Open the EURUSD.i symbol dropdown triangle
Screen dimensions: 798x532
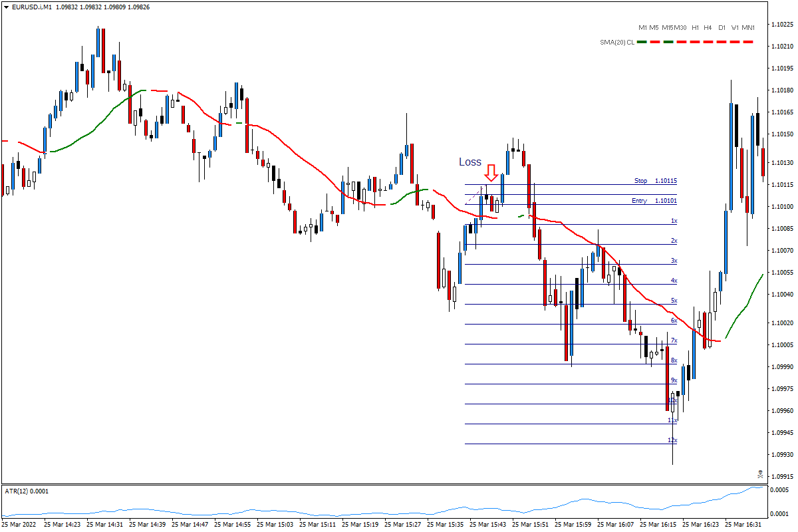pos(6,7)
